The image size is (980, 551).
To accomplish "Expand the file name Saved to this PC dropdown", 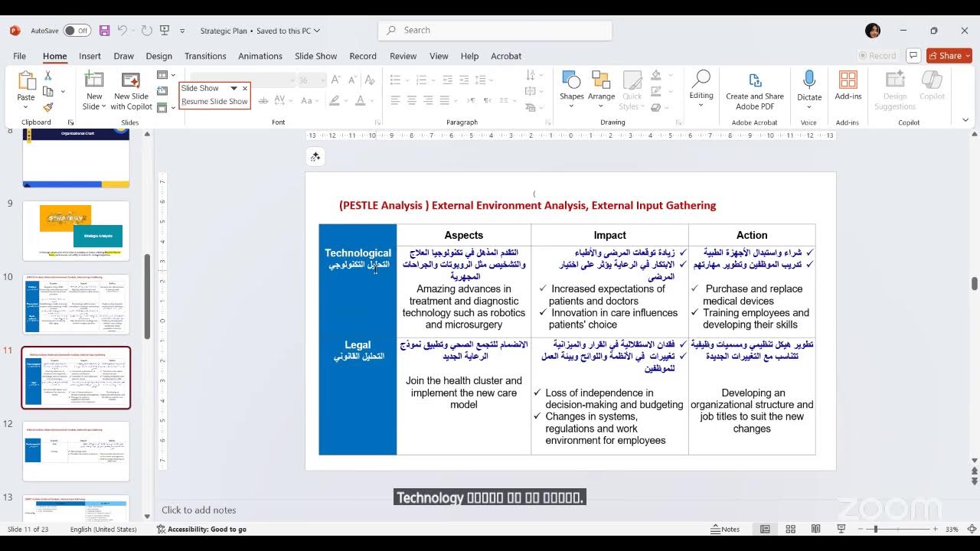I will coord(316,31).
